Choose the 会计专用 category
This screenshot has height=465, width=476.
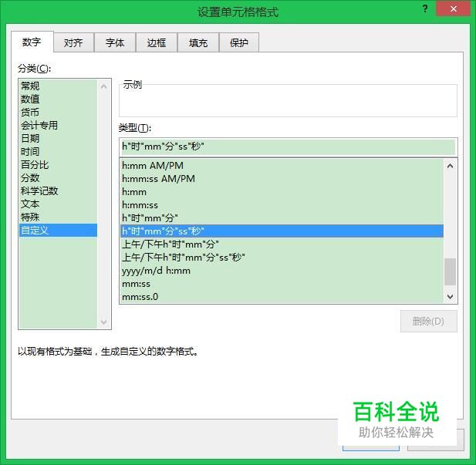(58, 125)
